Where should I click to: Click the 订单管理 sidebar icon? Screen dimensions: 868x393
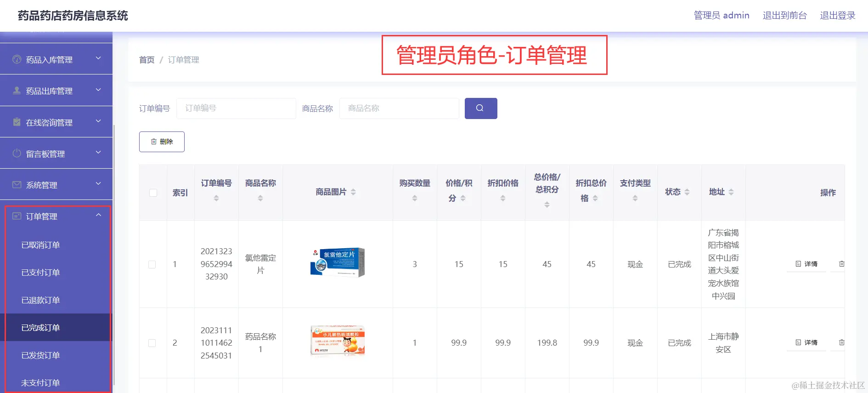[x=17, y=216]
